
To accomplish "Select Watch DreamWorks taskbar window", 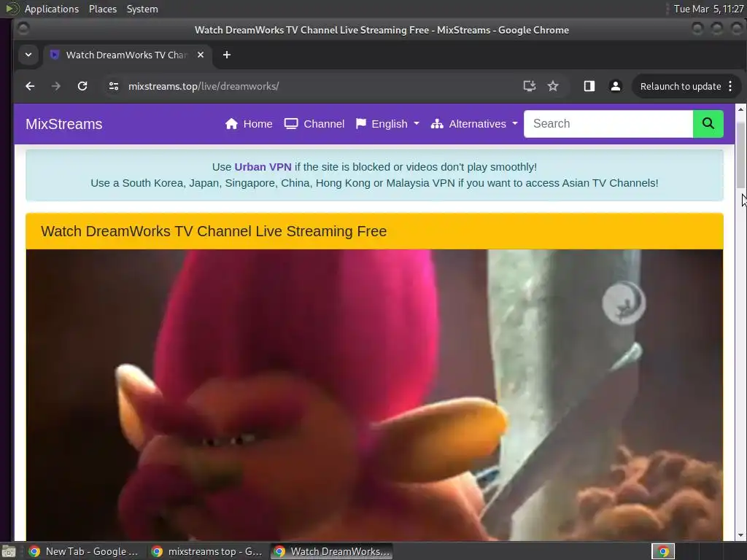I will pos(332,551).
